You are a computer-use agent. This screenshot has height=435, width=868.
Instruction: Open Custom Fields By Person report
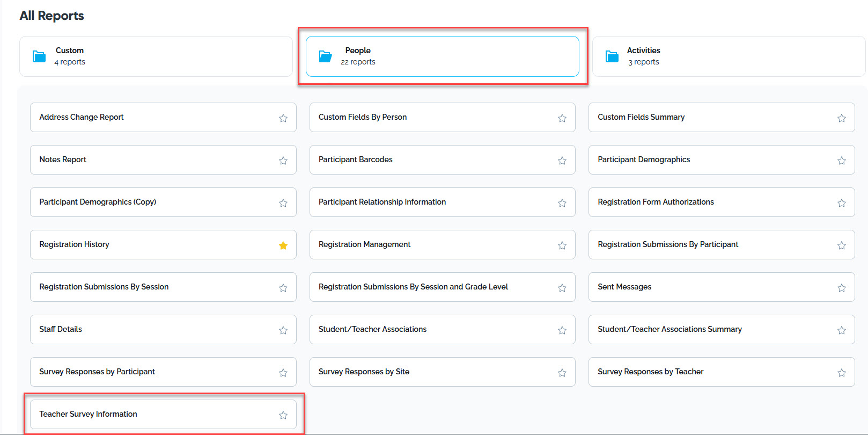442,117
